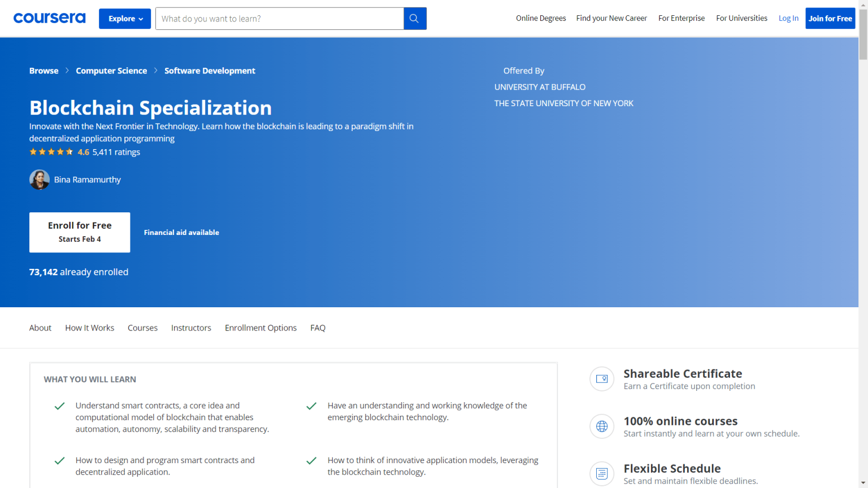The height and width of the screenshot is (488, 868).
Task: Click Bina Ramamurthy's profile photo
Action: click(40, 180)
